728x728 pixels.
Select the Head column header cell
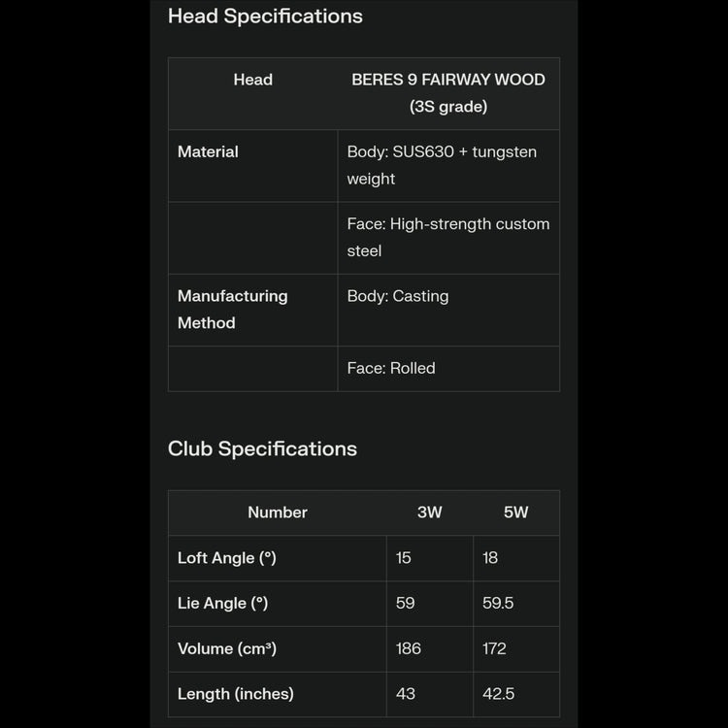(x=252, y=80)
